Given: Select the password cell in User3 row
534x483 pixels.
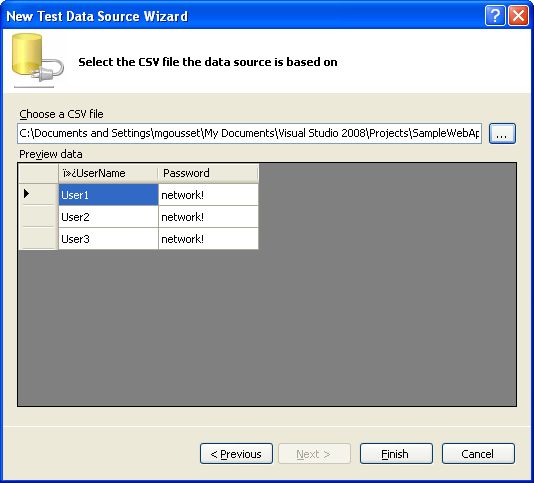Looking at the screenshot, I should click(x=208, y=239).
